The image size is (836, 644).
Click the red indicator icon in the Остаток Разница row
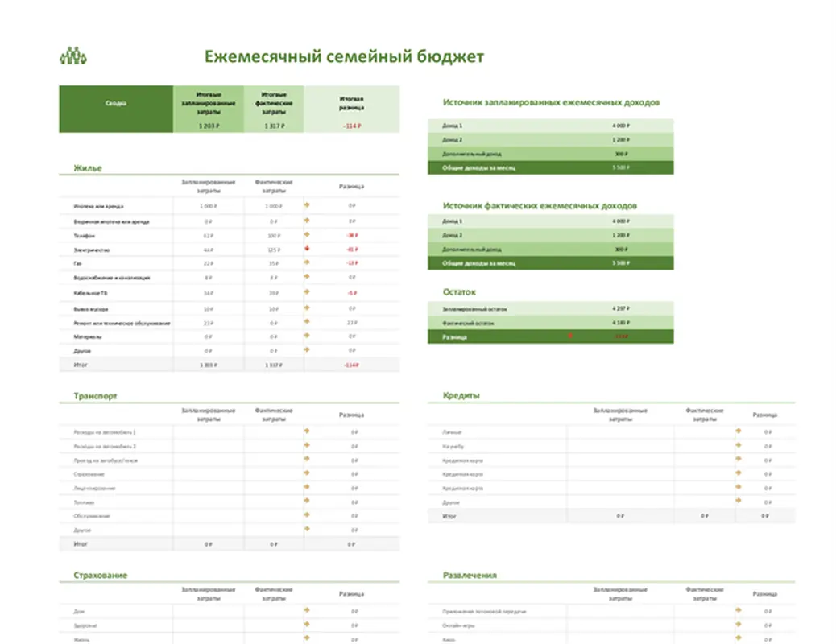click(x=570, y=336)
